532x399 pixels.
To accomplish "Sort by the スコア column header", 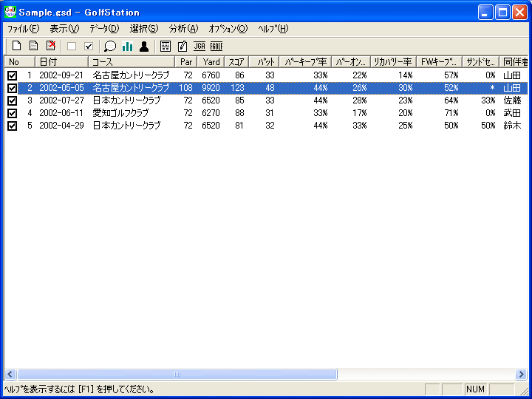I will pyautogui.click(x=236, y=62).
